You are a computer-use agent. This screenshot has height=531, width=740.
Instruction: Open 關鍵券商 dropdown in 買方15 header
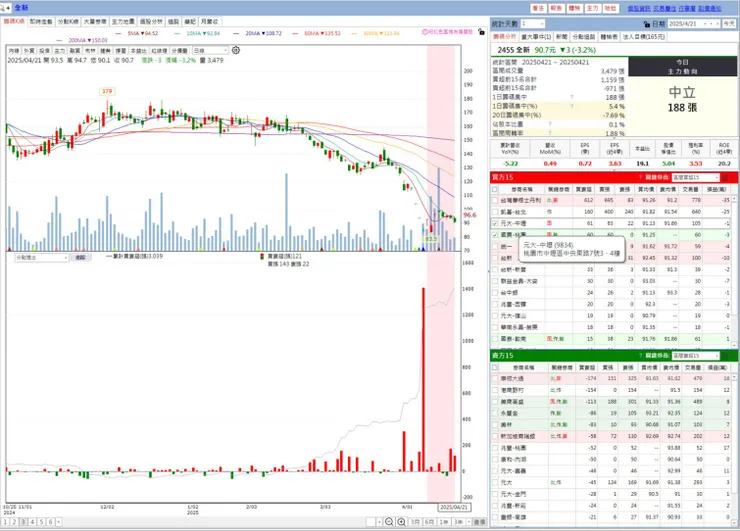[x=695, y=177]
